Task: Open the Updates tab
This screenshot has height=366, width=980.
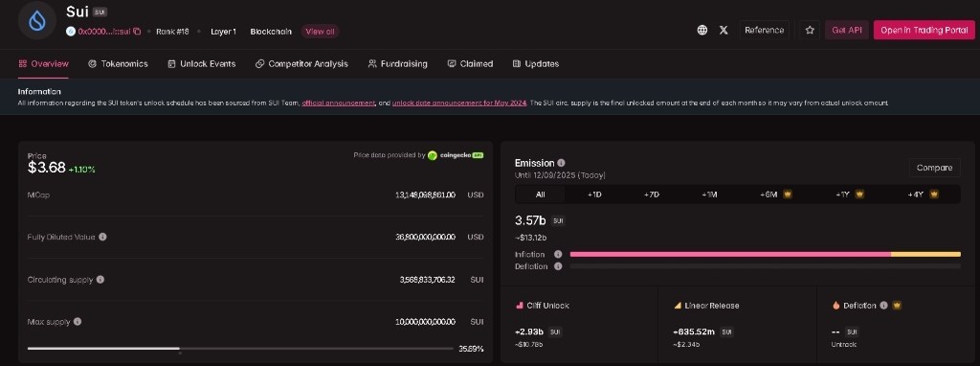Action: 536,64
